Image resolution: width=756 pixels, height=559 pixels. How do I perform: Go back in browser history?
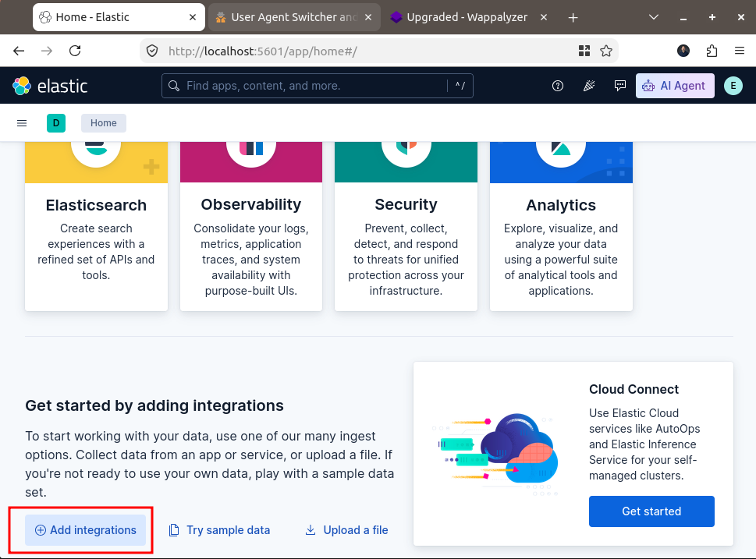(19, 51)
